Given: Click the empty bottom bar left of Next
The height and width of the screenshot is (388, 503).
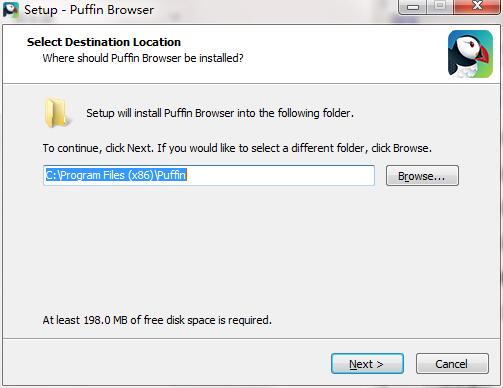Looking at the screenshot, I should [167, 363].
